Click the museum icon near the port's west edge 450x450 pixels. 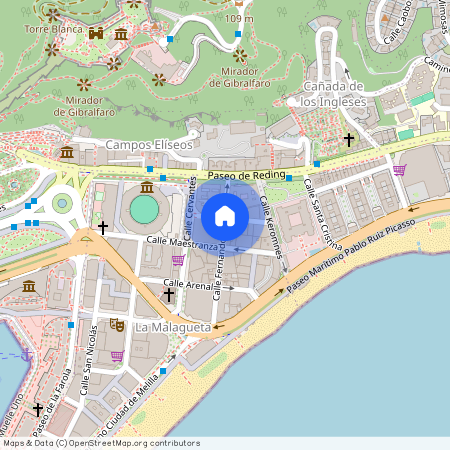(29, 286)
